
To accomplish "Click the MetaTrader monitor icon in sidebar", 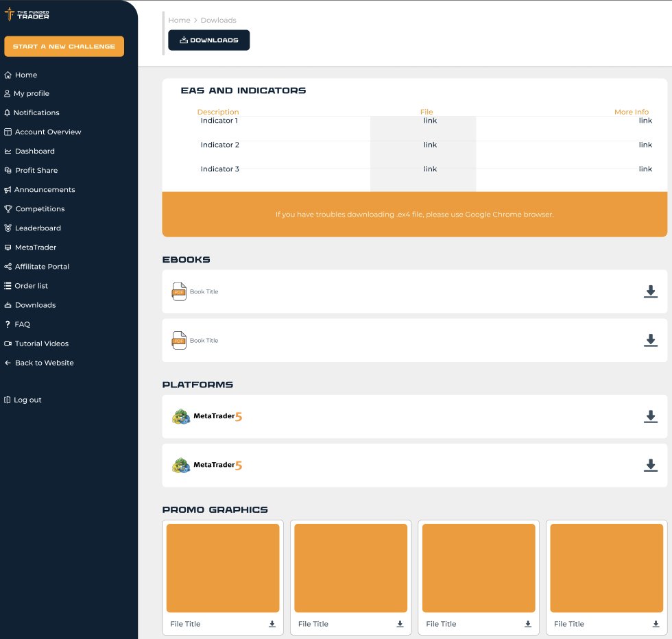I will point(8,248).
